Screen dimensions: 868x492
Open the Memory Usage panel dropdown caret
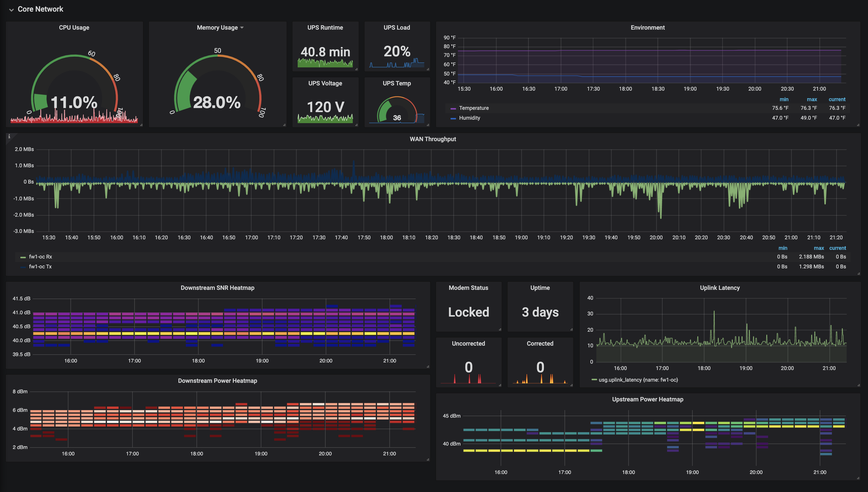tap(242, 28)
